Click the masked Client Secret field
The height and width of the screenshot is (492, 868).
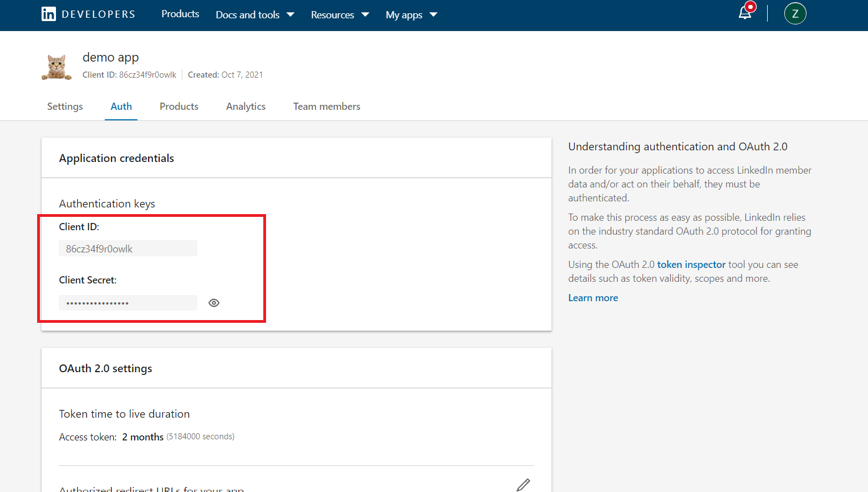[x=128, y=303]
